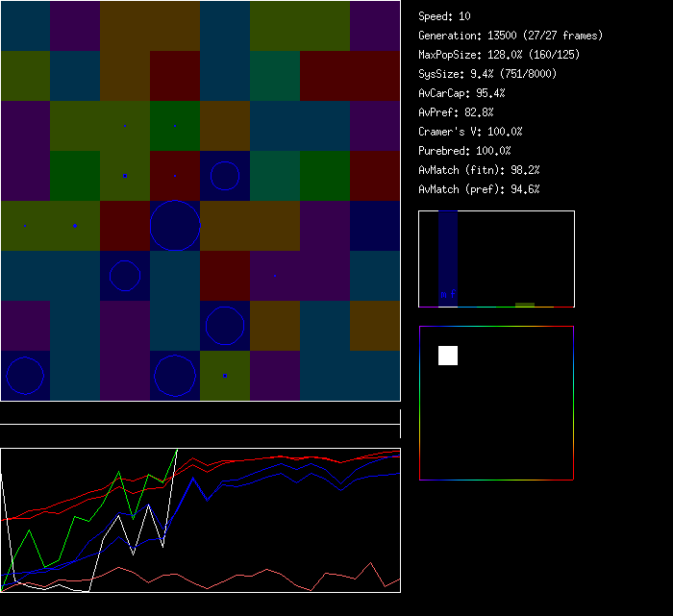Click the 'm f' label in the histogram
This screenshot has width=673, height=616.
[448, 294]
